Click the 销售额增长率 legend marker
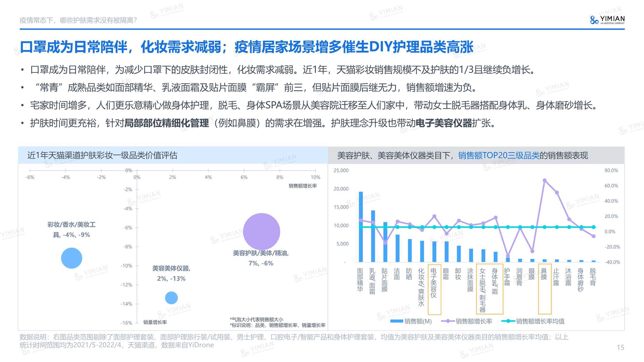 (448, 321)
